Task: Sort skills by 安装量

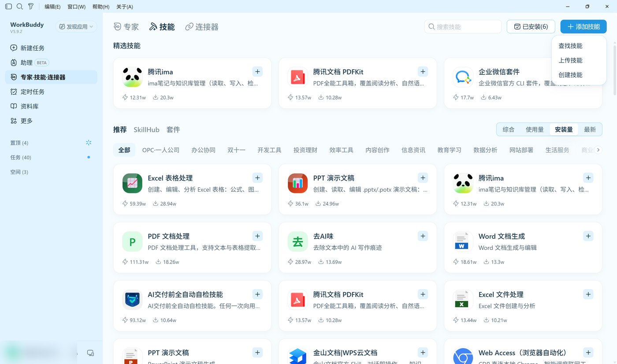Action: click(x=564, y=130)
